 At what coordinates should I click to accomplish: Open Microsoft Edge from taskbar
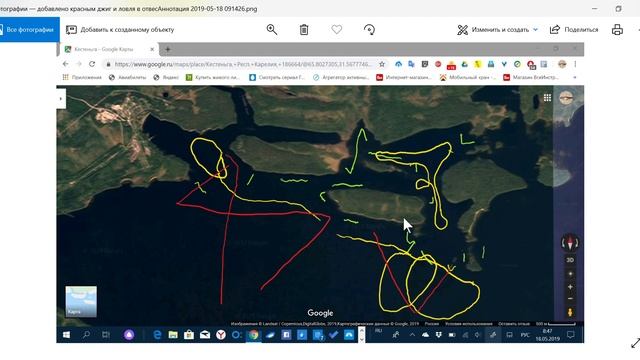pos(157,335)
